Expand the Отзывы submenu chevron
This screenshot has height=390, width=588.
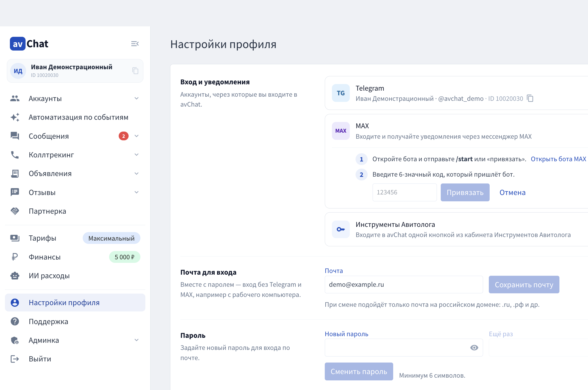click(137, 192)
